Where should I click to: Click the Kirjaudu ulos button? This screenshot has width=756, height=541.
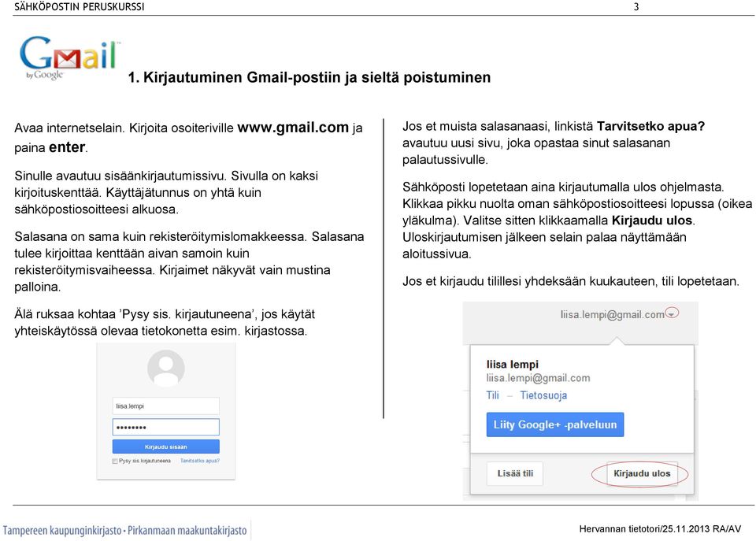[x=642, y=473]
